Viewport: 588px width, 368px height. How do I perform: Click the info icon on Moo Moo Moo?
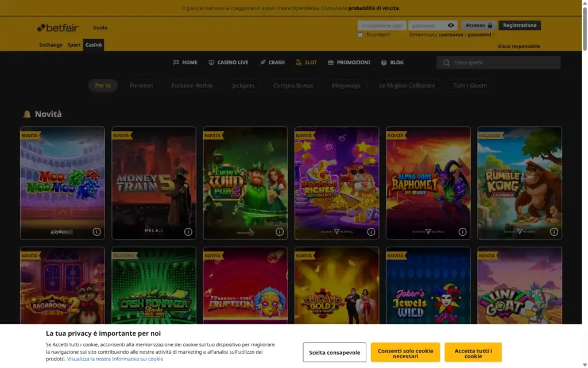click(x=96, y=232)
